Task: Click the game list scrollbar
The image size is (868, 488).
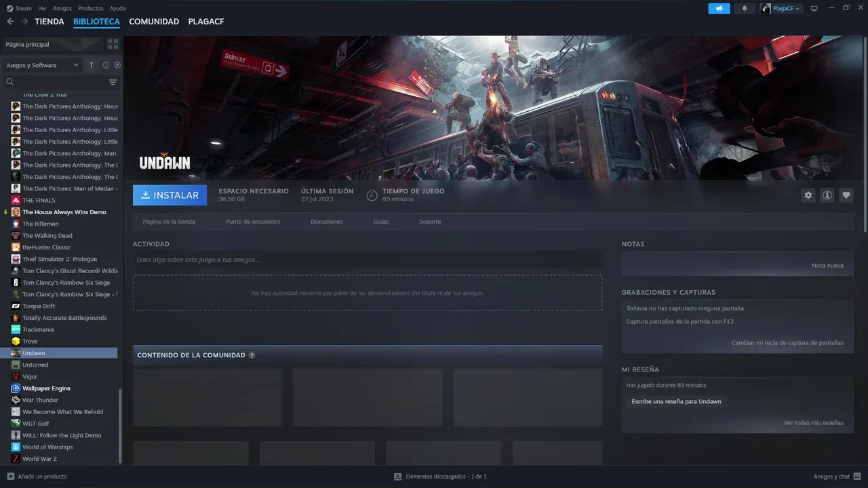Action: tap(120, 426)
